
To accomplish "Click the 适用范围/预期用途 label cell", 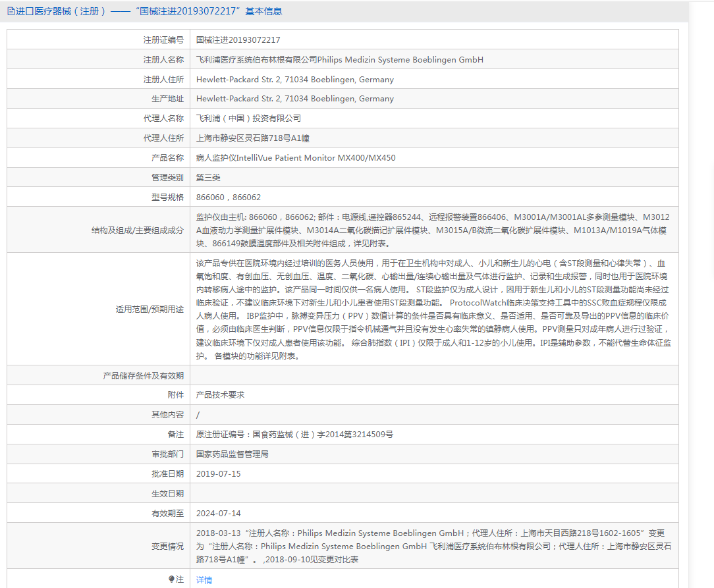I will [98, 309].
